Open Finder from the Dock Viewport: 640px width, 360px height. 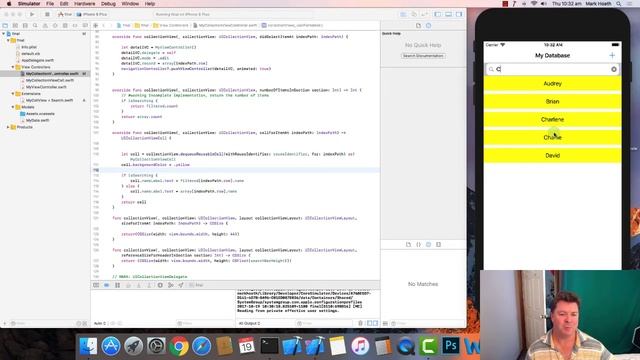[88, 346]
